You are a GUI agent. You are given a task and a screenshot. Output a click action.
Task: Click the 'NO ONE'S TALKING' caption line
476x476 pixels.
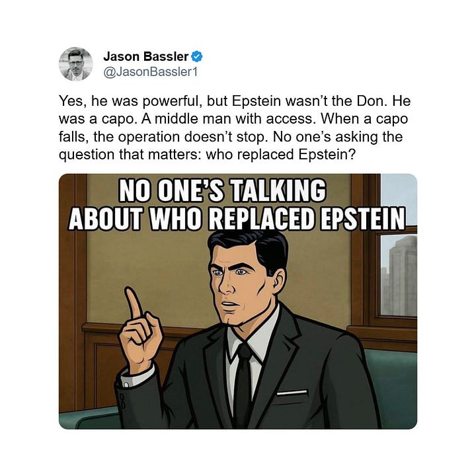[222, 190]
